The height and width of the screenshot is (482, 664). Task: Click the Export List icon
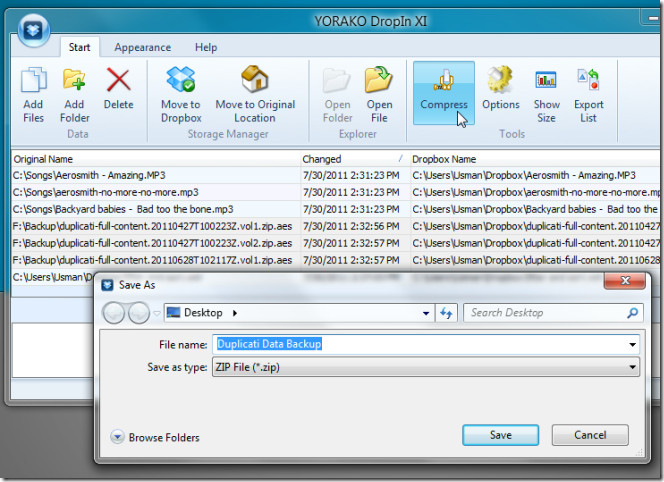click(x=588, y=80)
